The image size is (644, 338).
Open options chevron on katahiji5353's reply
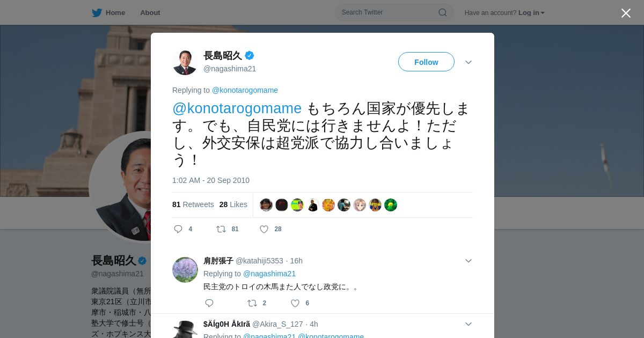click(x=469, y=261)
